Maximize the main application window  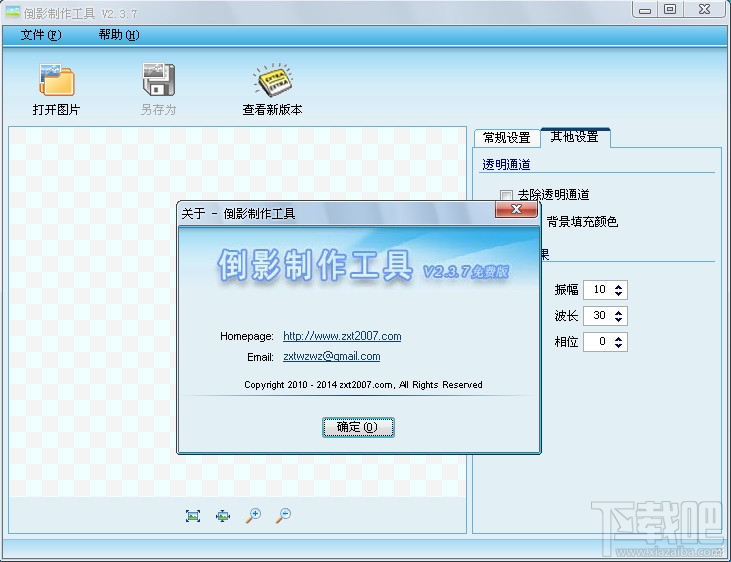(670, 10)
